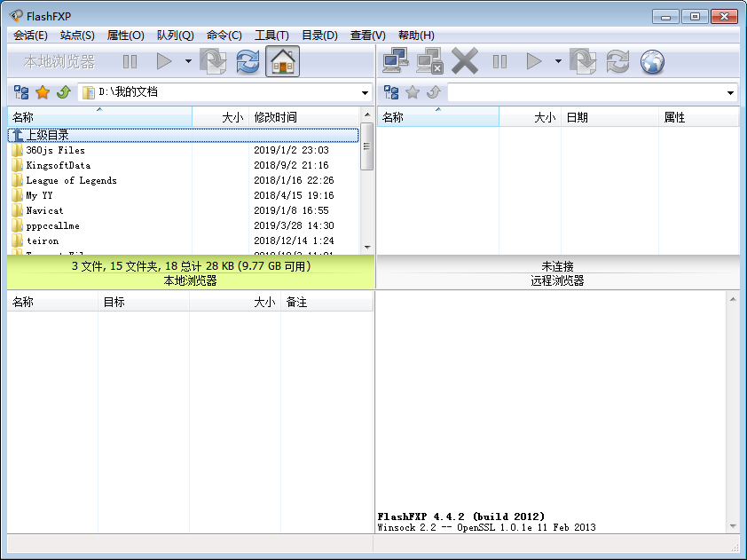Refresh the local browser file list
This screenshot has height=560, width=747.
[x=248, y=61]
